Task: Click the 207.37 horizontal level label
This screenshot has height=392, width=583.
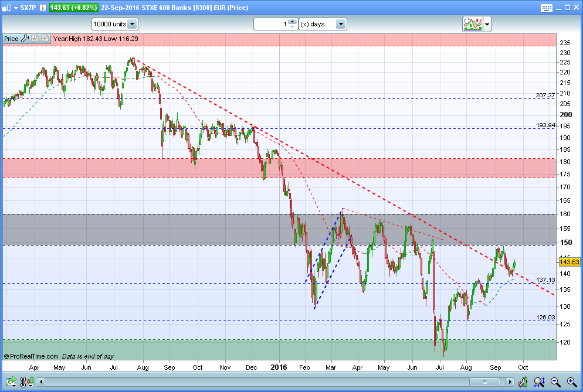Action: click(x=545, y=96)
